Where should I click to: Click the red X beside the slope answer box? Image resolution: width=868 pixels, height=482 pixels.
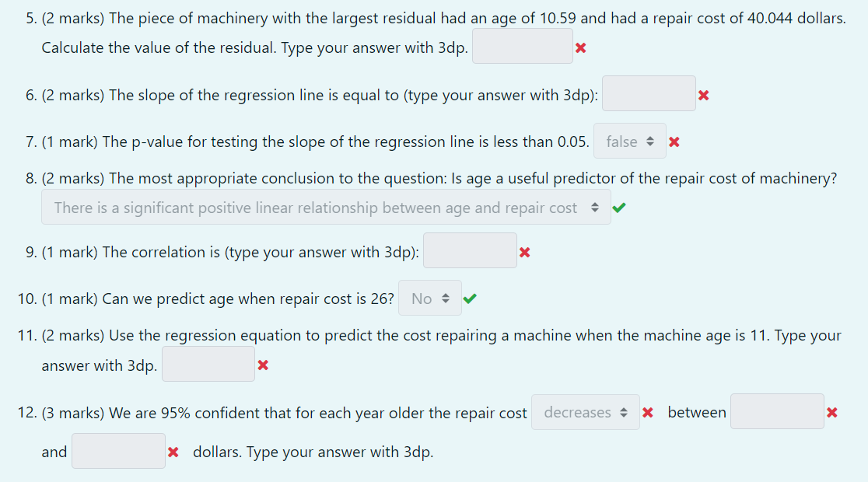[x=704, y=93]
